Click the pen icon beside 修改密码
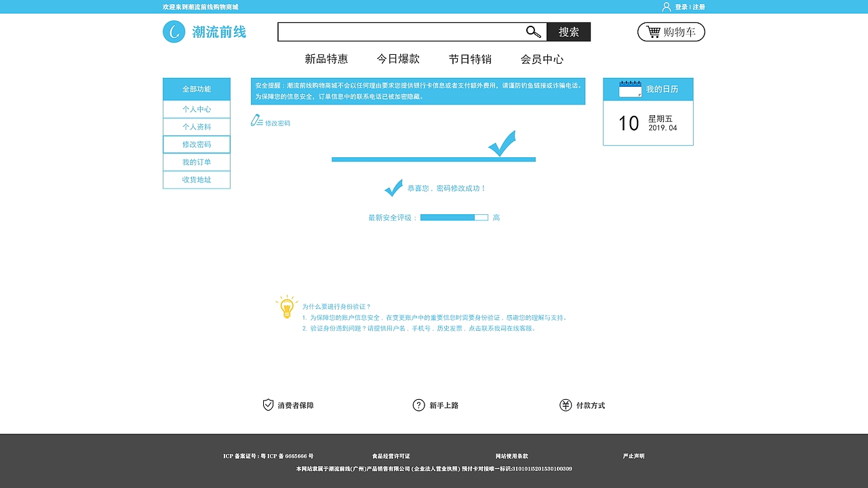 (255, 121)
